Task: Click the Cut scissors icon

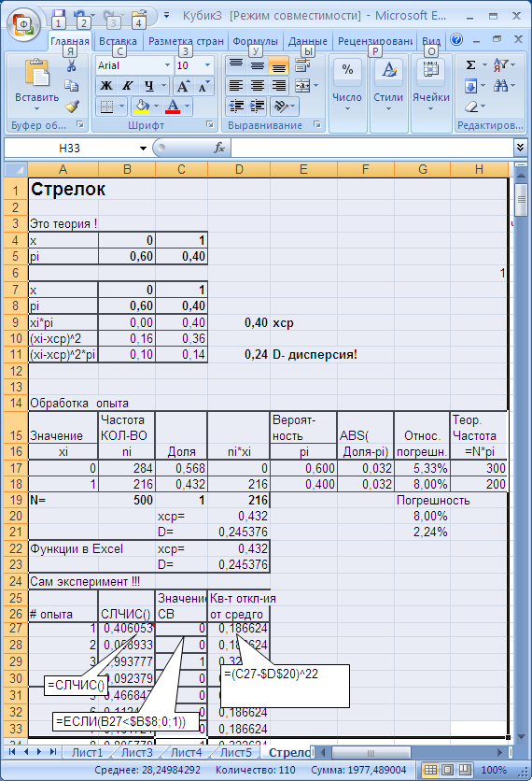Action: (72, 65)
